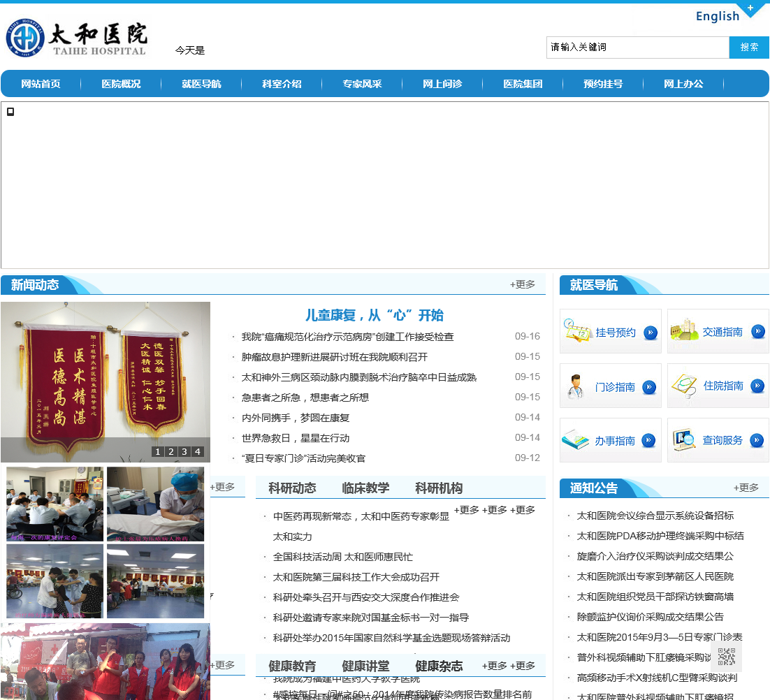
Task: Open the 医院集团 menu item
Action: [523, 84]
